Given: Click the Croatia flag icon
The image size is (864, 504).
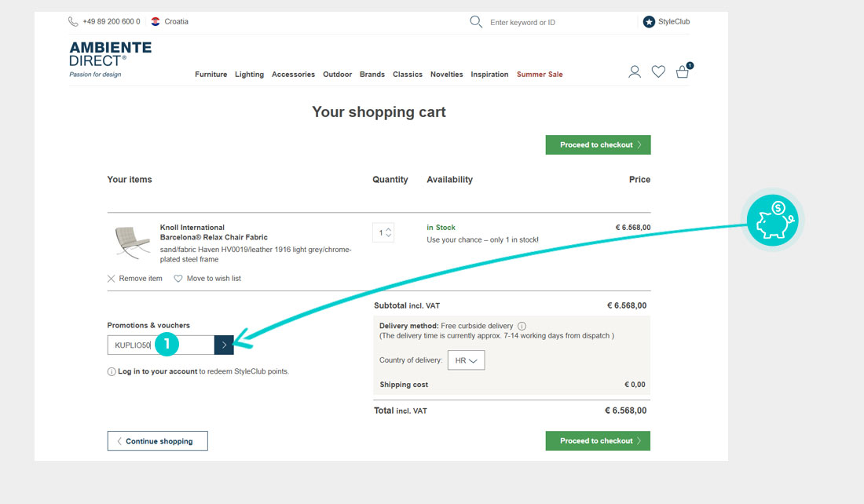Looking at the screenshot, I should [156, 22].
